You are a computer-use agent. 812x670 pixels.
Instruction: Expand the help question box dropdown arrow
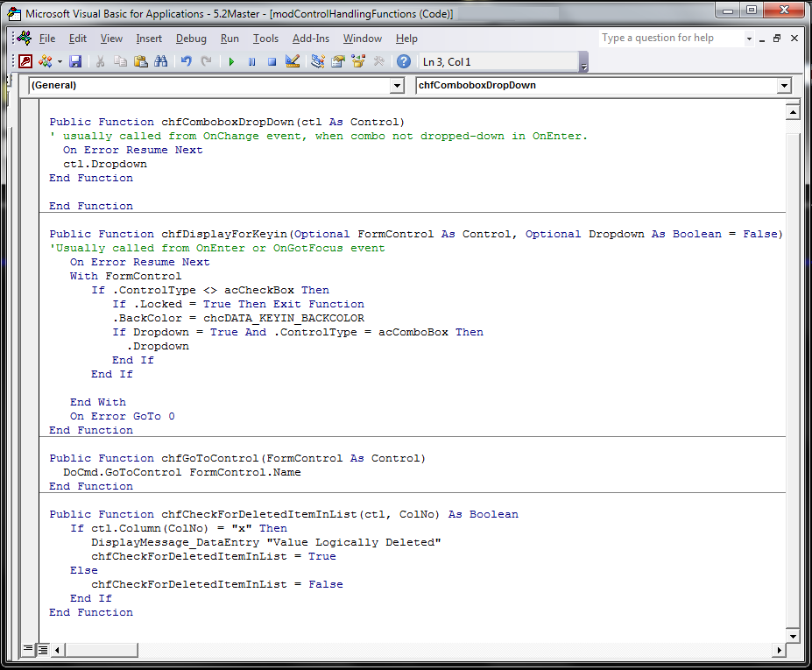749,39
